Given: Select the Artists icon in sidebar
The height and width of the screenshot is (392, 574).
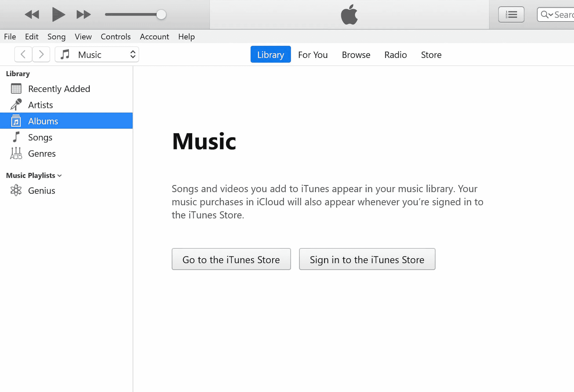Looking at the screenshot, I should 16,104.
